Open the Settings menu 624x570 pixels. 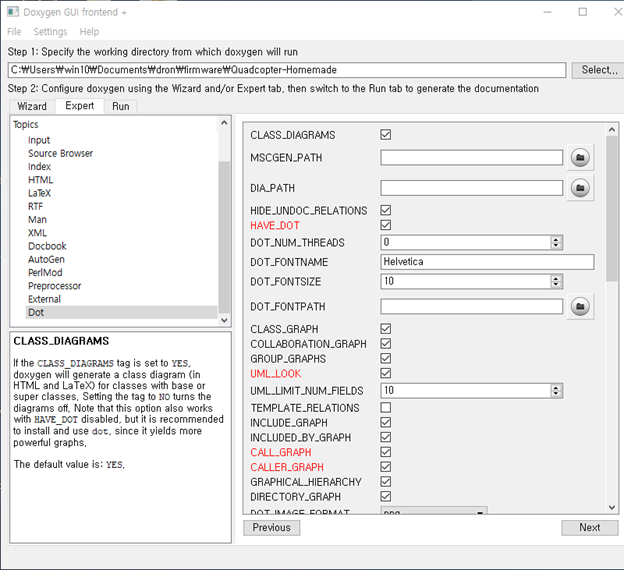pos(50,32)
